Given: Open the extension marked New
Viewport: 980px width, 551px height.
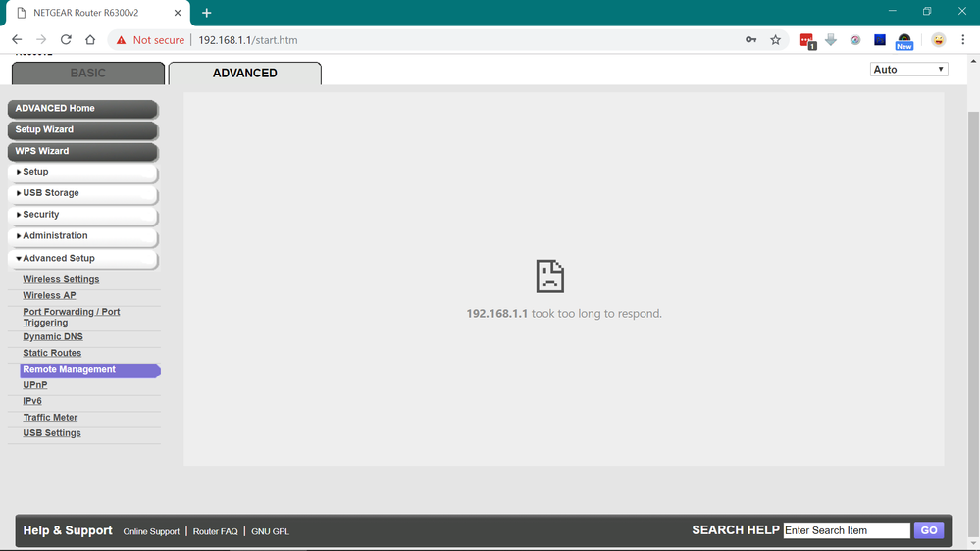Looking at the screenshot, I should pos(904,42).
